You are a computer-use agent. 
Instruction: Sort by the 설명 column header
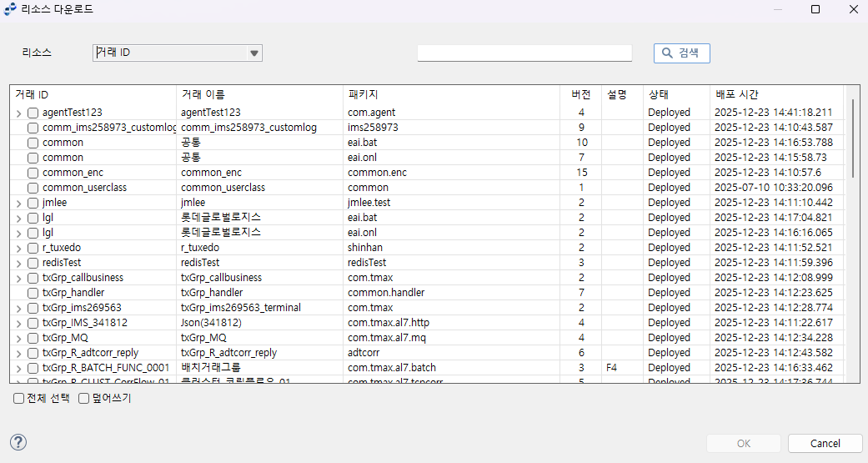click(622, 95)
